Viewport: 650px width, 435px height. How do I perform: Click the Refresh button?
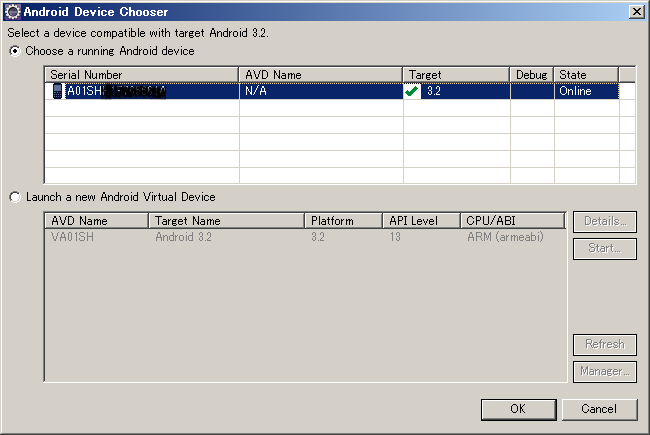[604, 344]
